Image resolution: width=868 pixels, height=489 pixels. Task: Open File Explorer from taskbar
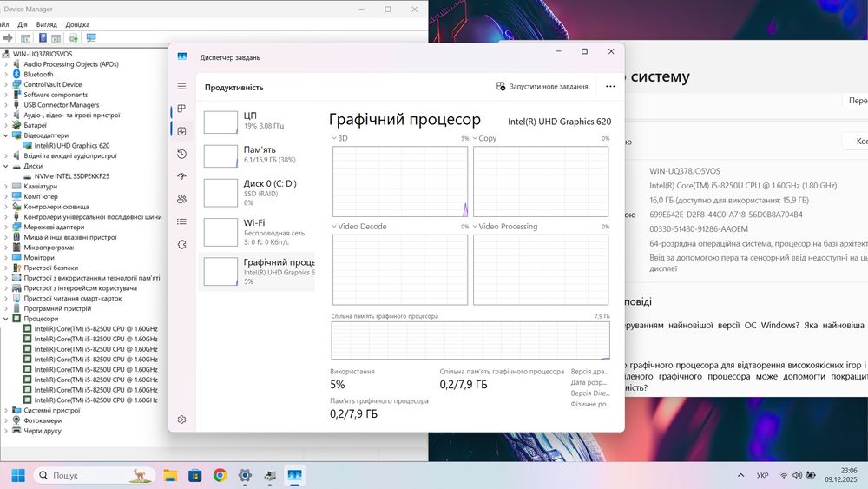[x=170, y=475]
